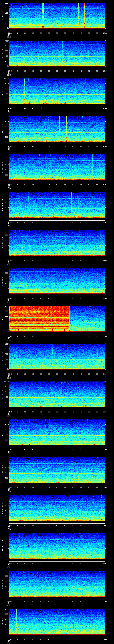The height and width of the screenshot is (644, 114).
Task: Click the 13:30:00 start time label
Action: tap(9, 639)
